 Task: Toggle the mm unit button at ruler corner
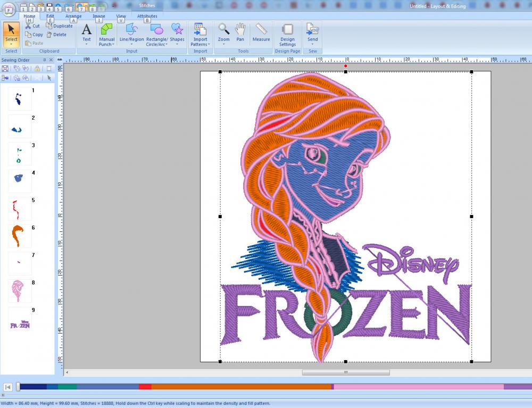60,60
